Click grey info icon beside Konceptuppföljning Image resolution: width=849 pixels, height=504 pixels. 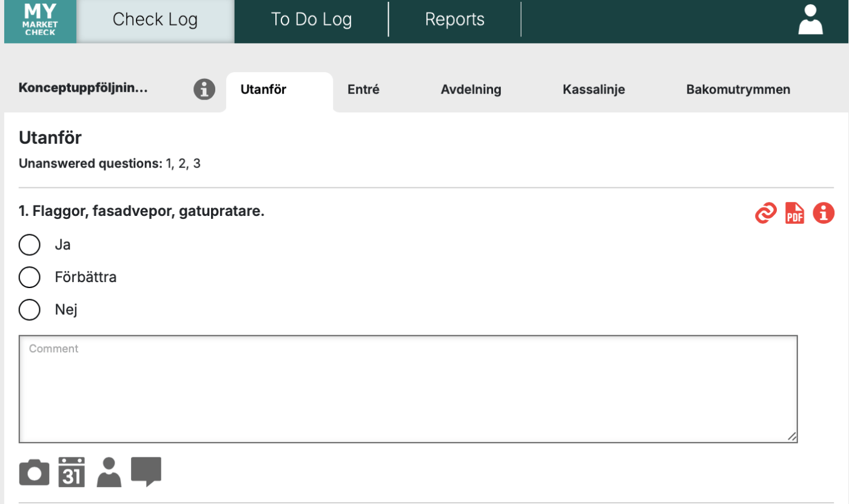point(204,90)
